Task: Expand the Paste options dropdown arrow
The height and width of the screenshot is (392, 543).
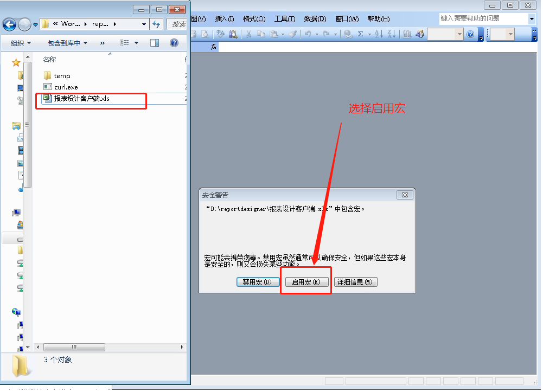Action: [283, 34]
